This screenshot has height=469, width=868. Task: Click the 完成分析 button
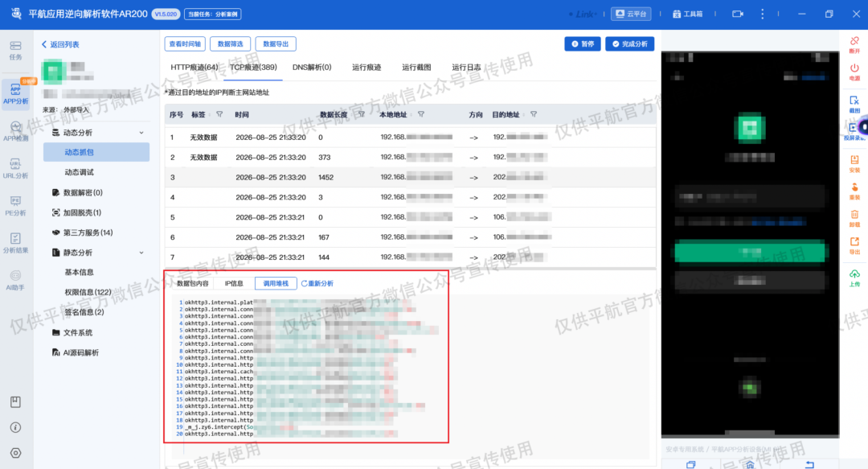coord(630,43)
